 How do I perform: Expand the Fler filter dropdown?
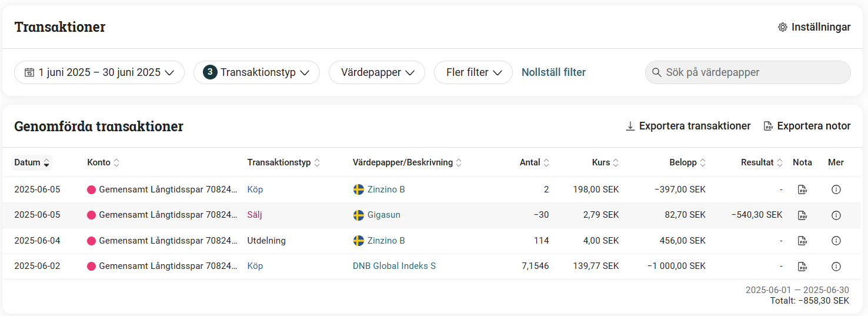coord(473,72)
